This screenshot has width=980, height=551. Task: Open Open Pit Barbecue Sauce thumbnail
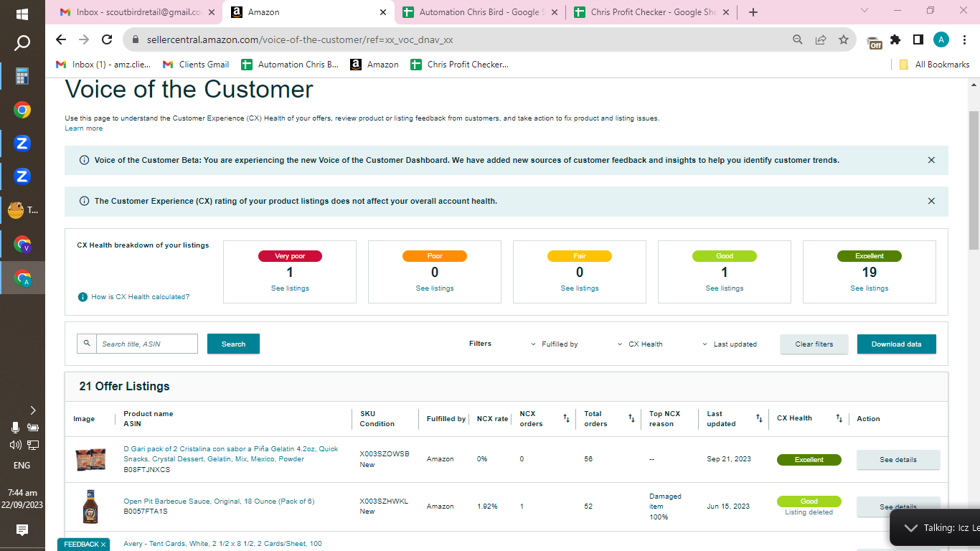pos(90,507)
